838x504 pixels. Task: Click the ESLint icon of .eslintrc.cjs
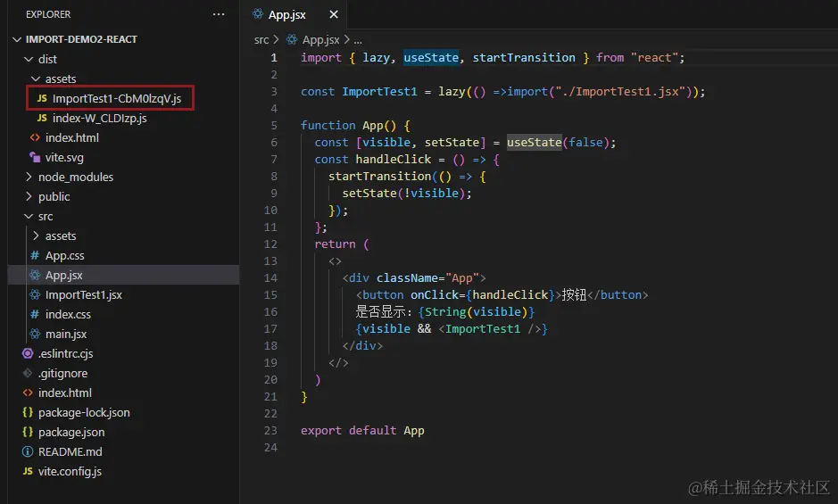coord(28,353)
